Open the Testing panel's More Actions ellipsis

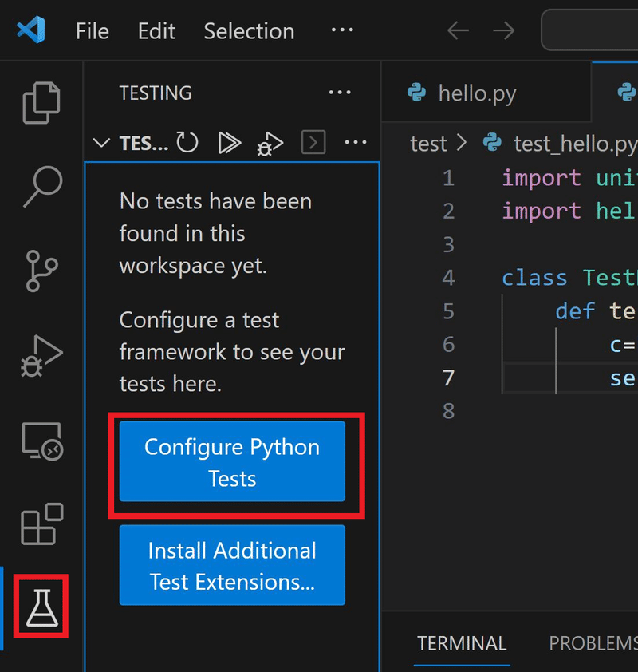356,142
